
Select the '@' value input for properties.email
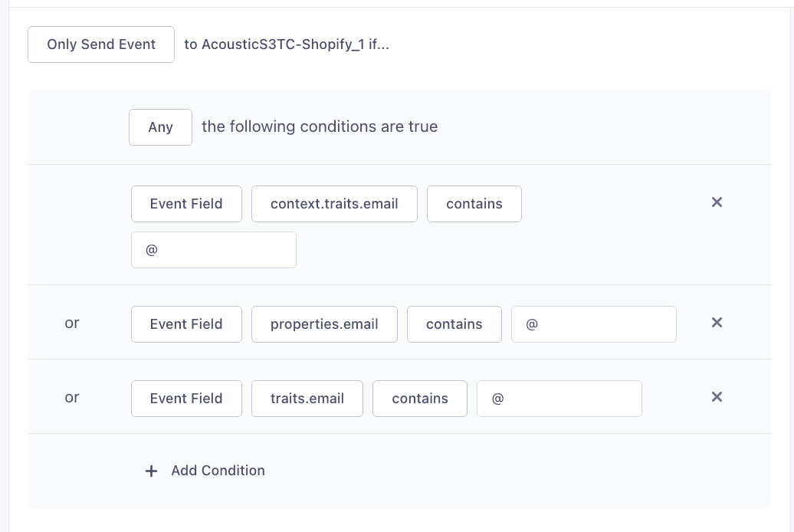[593, 323]
